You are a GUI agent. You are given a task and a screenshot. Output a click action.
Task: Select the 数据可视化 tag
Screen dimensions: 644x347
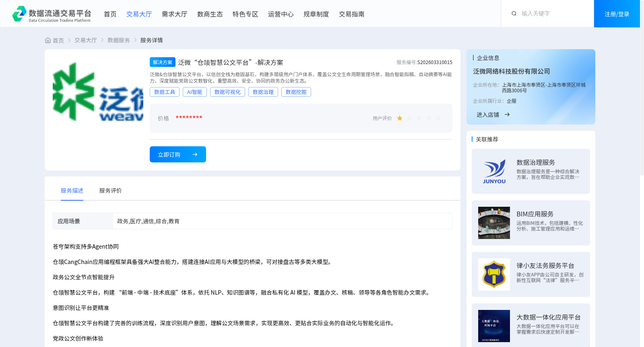[x=227, y=92]
